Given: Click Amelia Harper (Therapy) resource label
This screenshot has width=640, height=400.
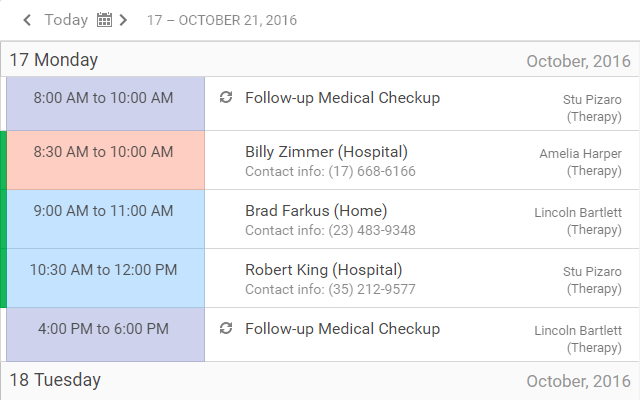Looking at the screenshot, I should pos(580,162).
